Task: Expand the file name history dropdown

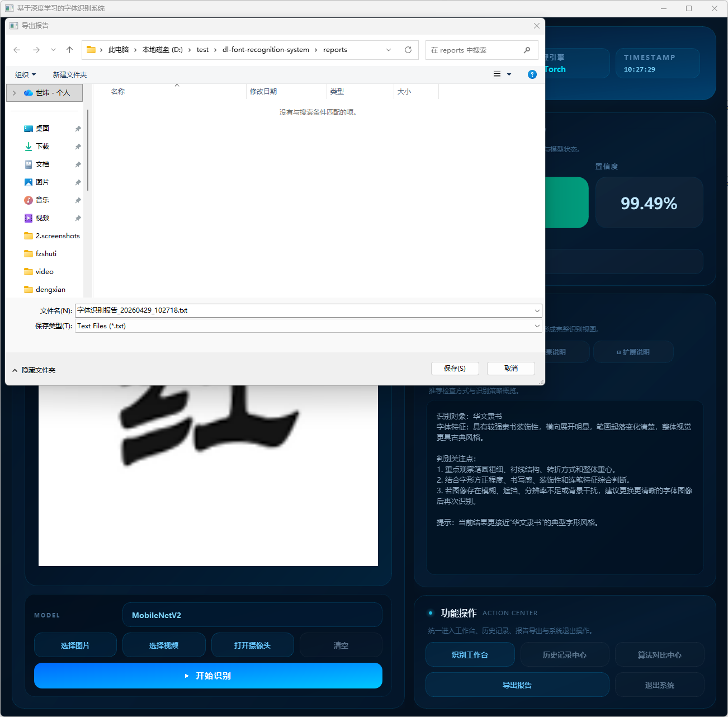Action: [x=537, y=310]
